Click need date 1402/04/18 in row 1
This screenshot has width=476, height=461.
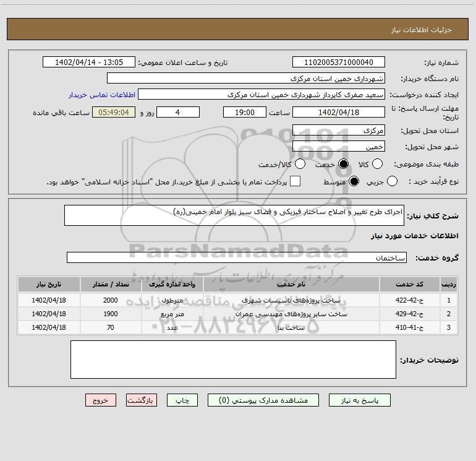click(x=49, y=300)
